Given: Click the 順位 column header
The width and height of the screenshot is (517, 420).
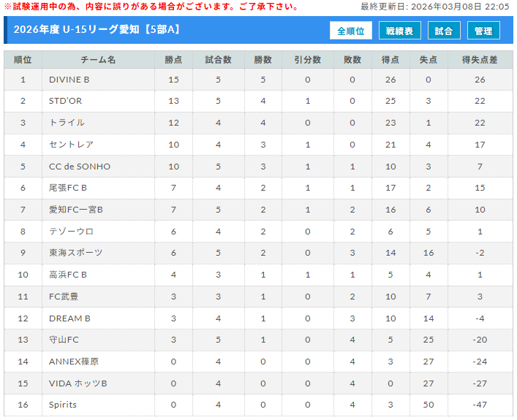Looking at the screenshot, I should tap(23, 60).
